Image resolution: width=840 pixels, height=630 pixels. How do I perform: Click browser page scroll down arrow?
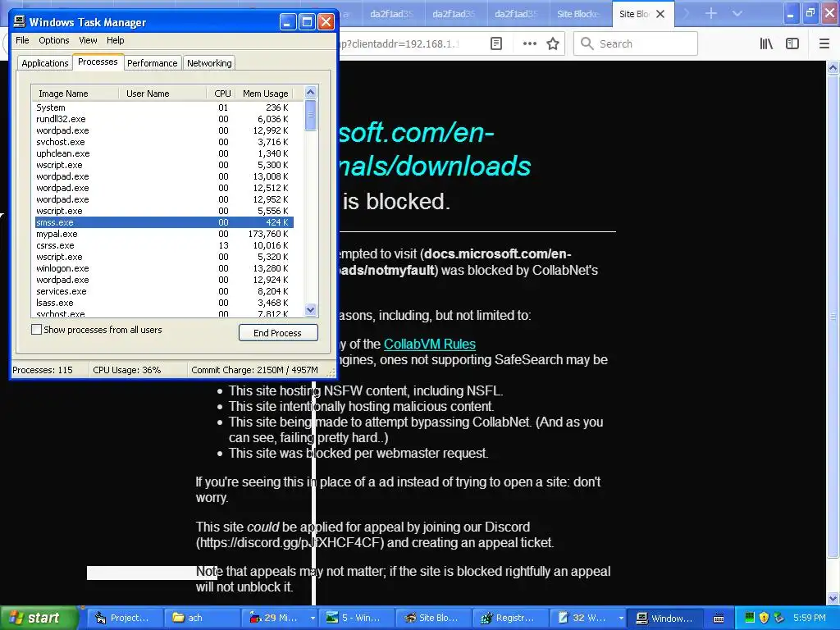pos(833,598)
